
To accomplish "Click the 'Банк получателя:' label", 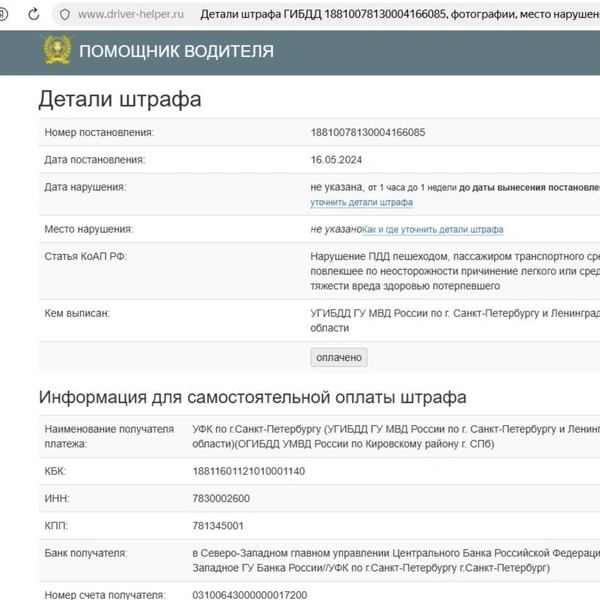I will point(86,553).
